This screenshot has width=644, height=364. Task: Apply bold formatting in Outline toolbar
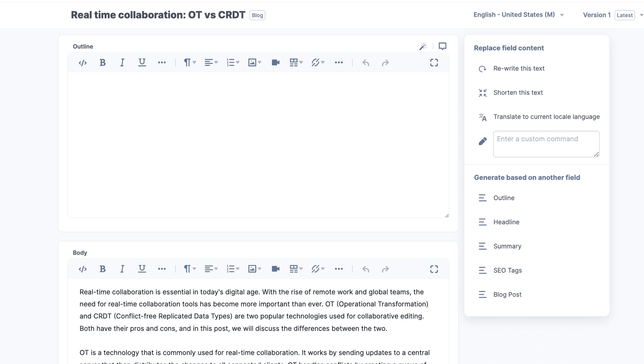(103, 63)
